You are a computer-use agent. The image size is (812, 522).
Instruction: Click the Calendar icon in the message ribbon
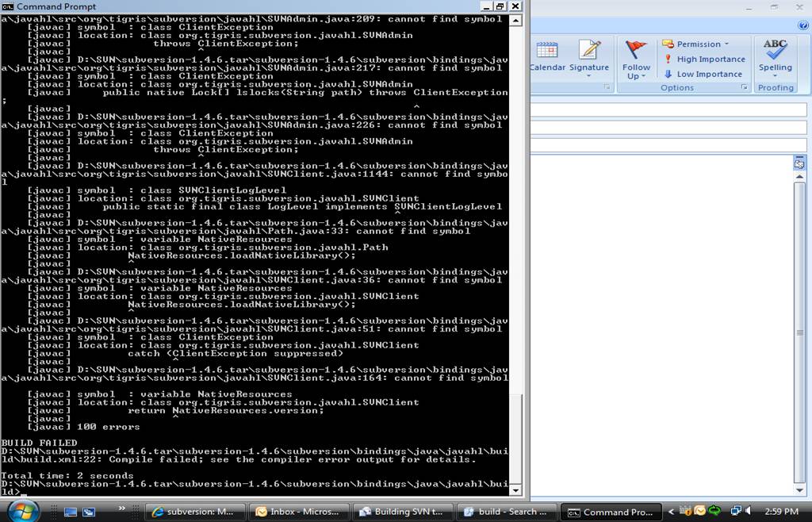547,56
